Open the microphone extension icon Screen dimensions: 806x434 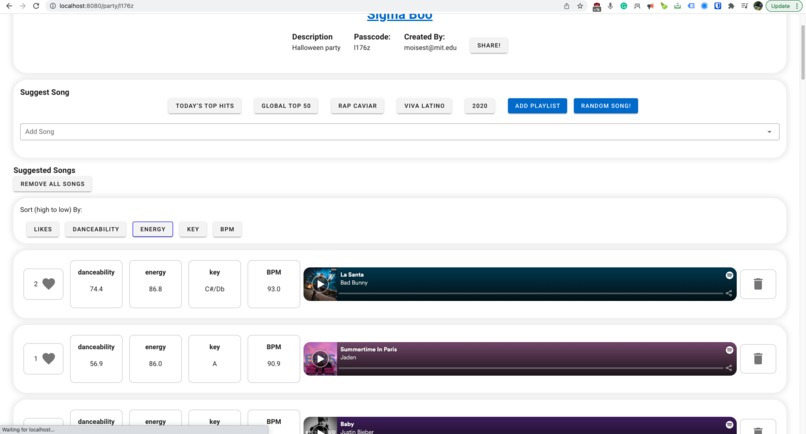point(610,6)
